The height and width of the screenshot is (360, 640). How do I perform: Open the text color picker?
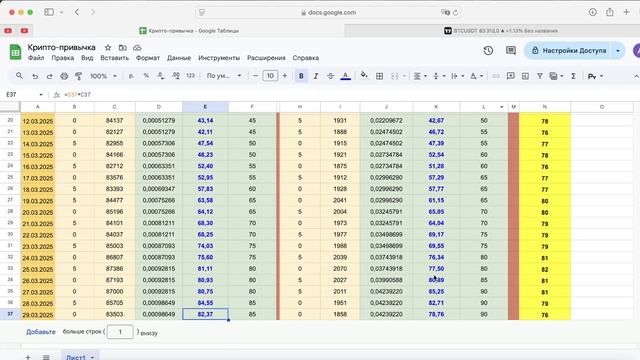(345, 76)
